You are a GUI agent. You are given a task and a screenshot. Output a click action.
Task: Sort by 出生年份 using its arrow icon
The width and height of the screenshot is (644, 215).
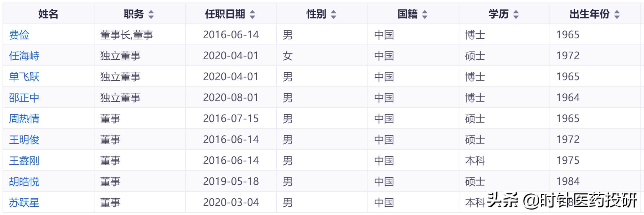point(617,14)
